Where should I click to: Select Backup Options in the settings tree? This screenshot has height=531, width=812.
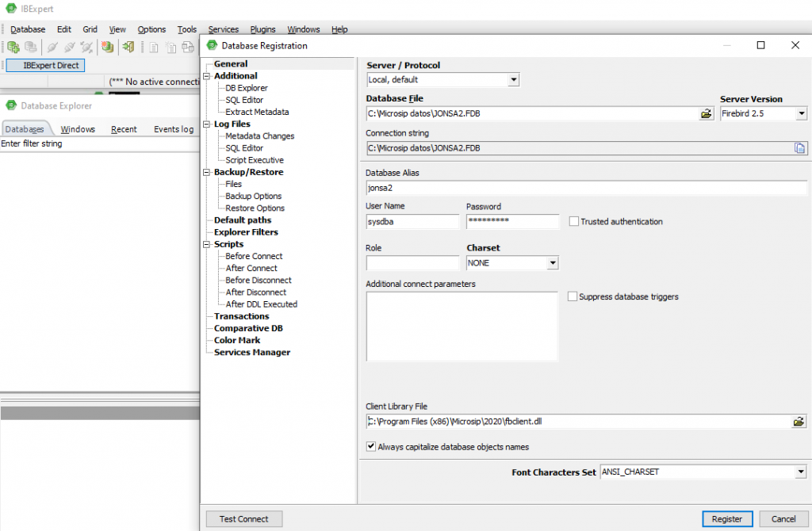253,196
